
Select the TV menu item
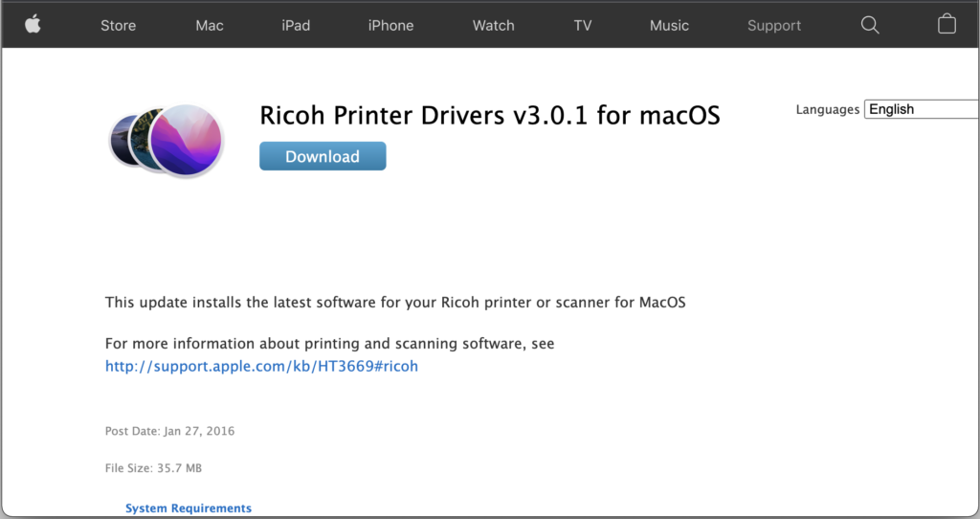click(583, 26)
